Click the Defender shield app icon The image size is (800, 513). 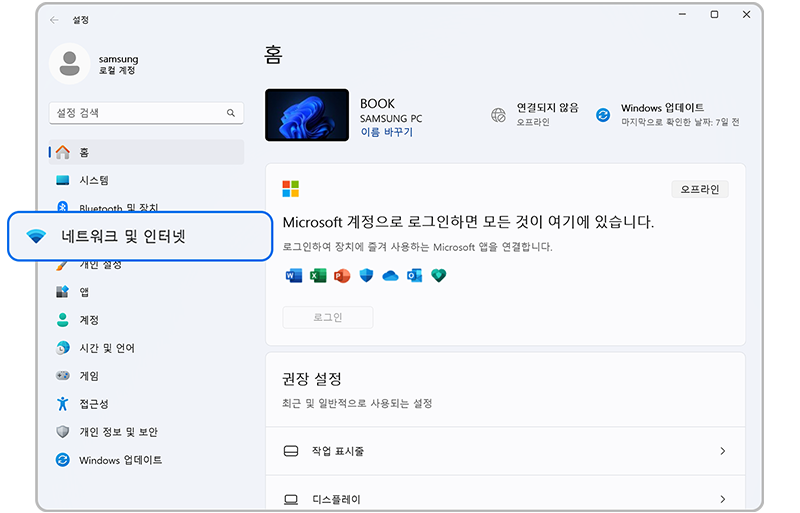[366, 276]
